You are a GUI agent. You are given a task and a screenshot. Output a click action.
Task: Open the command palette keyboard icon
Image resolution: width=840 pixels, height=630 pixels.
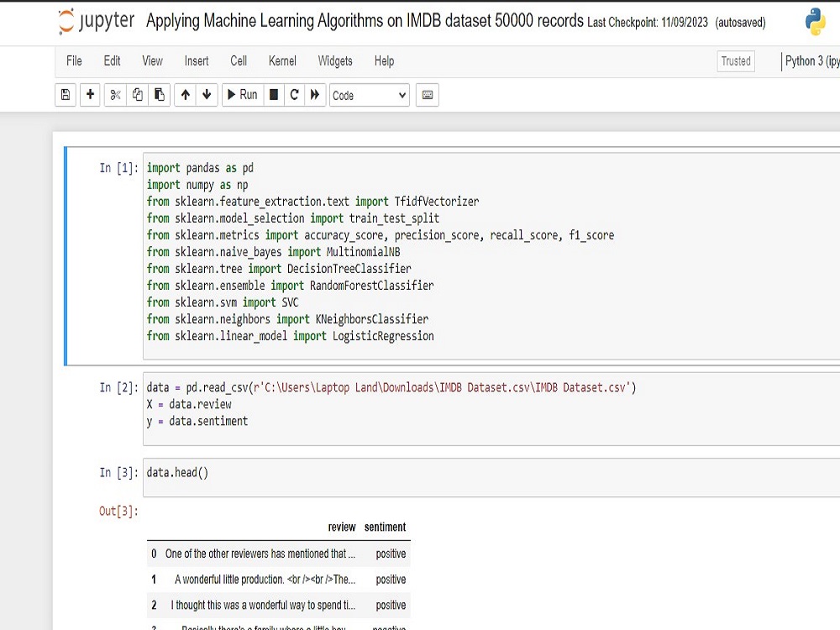click(x=427, y=95)
